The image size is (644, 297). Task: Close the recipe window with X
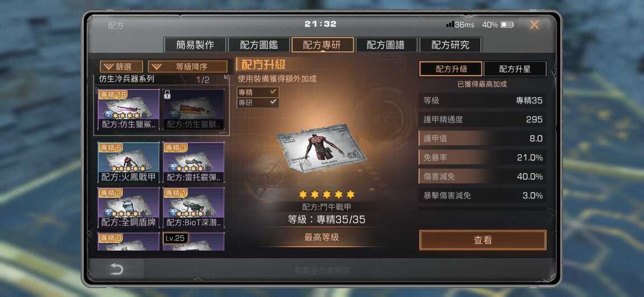[534, 25]
